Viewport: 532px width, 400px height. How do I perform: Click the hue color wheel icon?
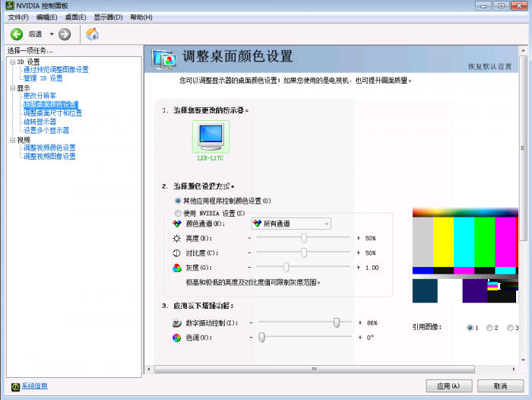click(177, 338)
